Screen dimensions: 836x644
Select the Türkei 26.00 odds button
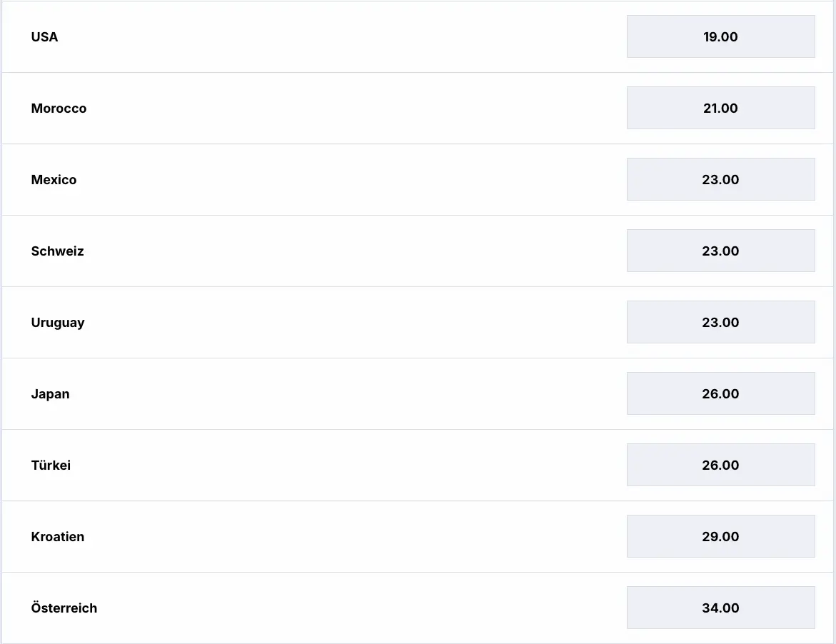pyautogui.click(x=720, y=465)
